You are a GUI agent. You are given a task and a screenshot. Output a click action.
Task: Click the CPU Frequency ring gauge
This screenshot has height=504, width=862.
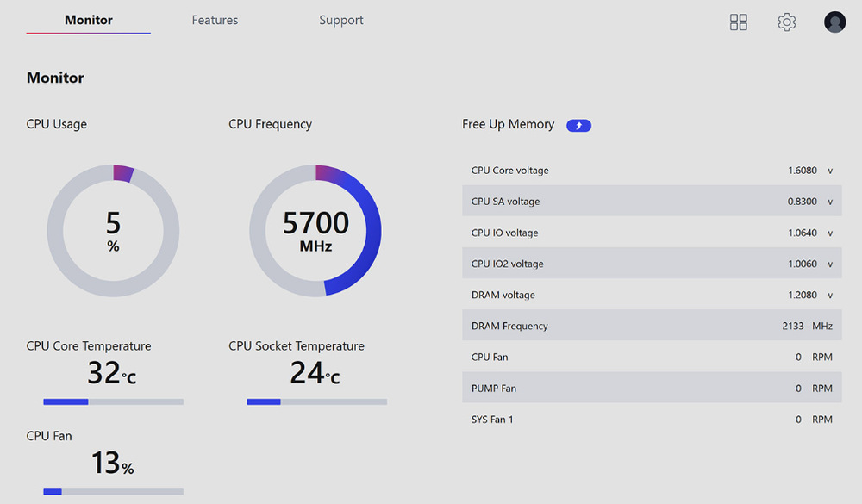pyautogui.click(x=315, y=231)
